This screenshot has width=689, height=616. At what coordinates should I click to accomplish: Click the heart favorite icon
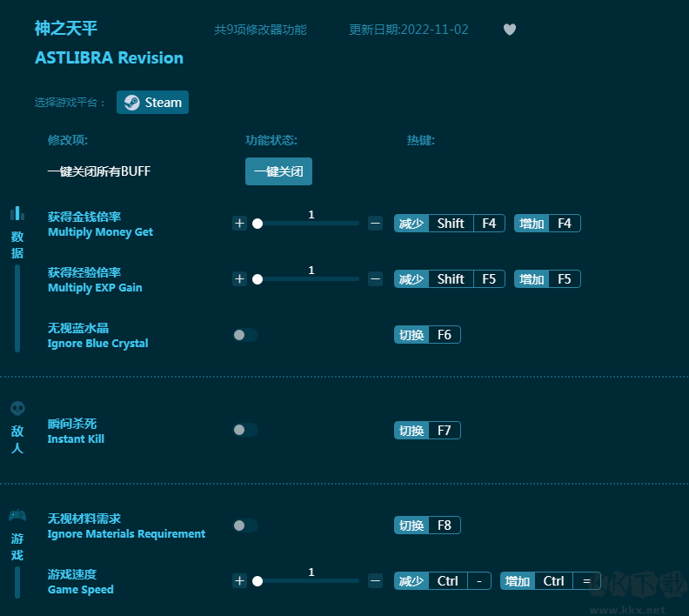[x=510, y=30]
